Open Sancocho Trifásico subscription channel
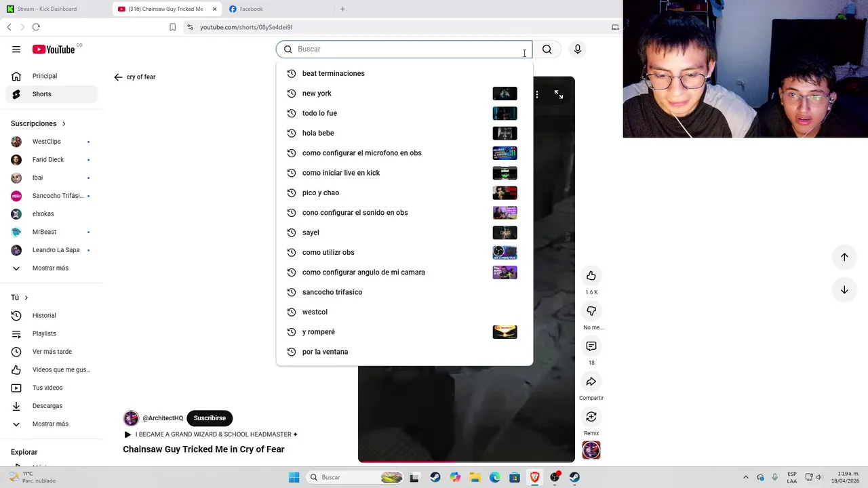 click(52, 196)
